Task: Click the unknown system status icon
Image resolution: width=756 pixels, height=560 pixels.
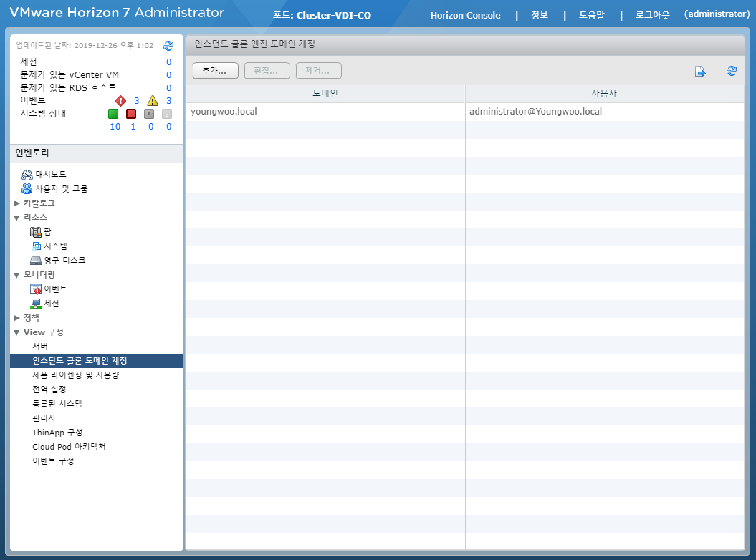Action: click(167, 114)
